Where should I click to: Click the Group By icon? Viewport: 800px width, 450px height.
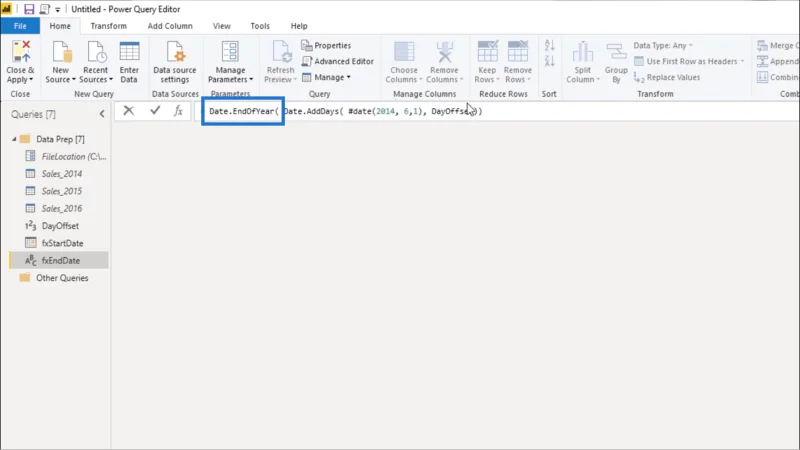(x=616, y=52)
